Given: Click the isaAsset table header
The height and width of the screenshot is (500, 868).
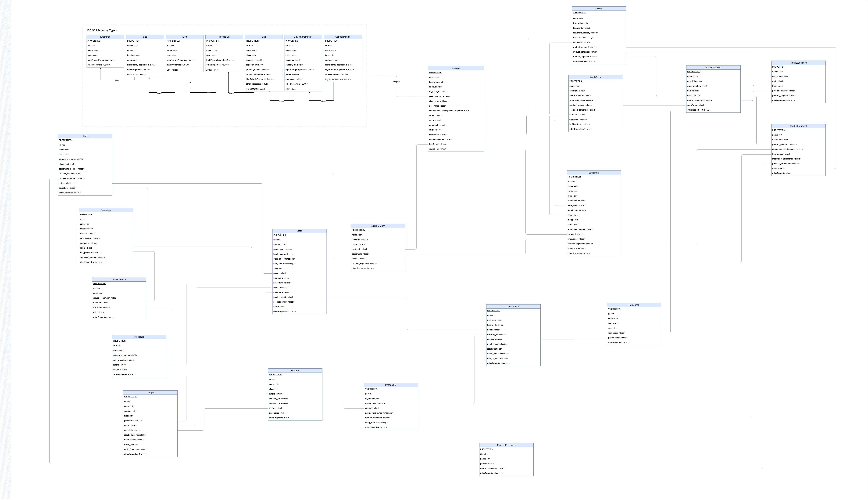Looking at the screenshot, I should pyautogui.click(x=456, y=68).
